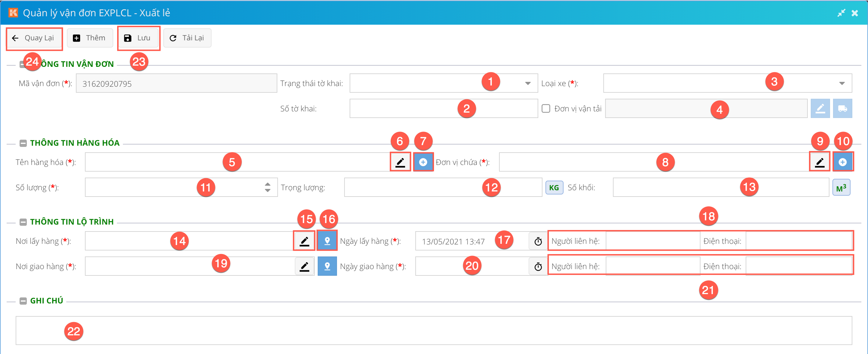Click the Quay Lại back button
Screen dimensions: 868x354
pos(34,38)
